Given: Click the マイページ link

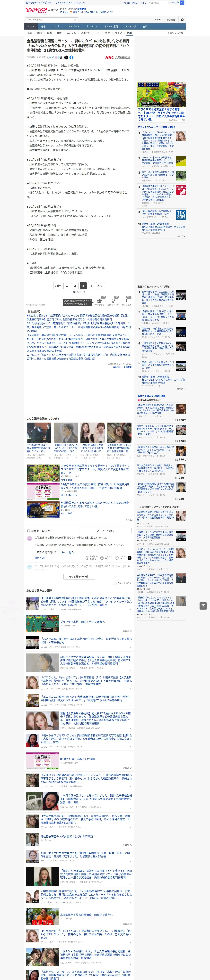Looking at the screenshot, I should coord(157,20).
